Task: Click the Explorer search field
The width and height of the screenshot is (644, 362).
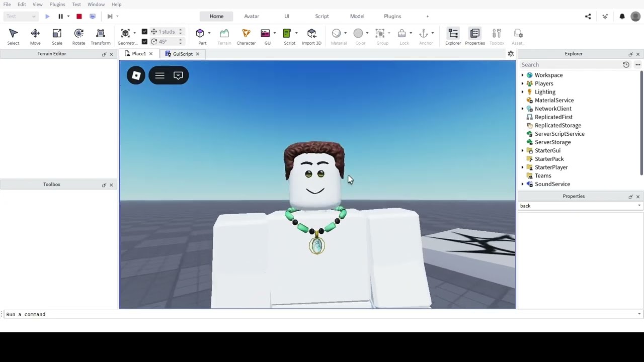Action: 570,64
